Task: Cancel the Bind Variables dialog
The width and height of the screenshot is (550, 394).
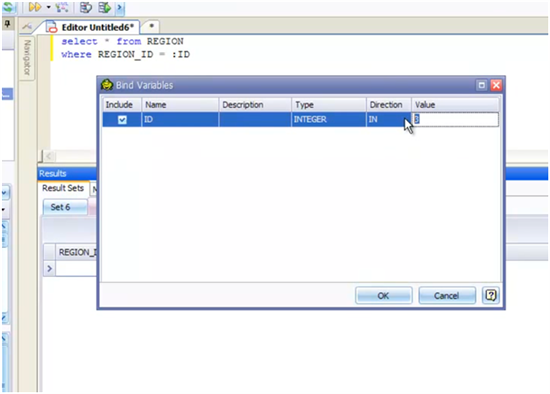Action: coord(447,295)
